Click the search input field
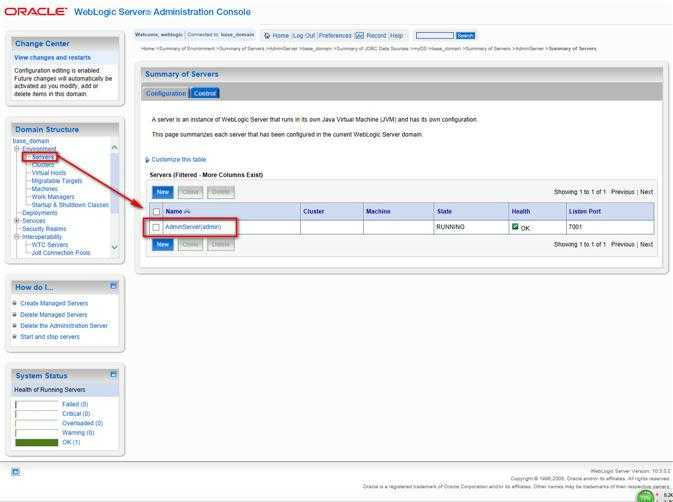This screenshot has width=673, height=502. pos(435,36)
